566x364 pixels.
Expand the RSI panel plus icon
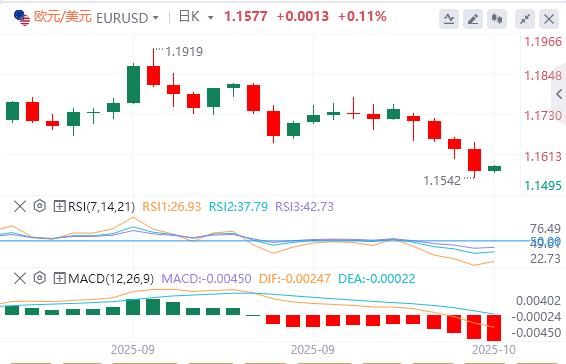[x=59, y=207]
